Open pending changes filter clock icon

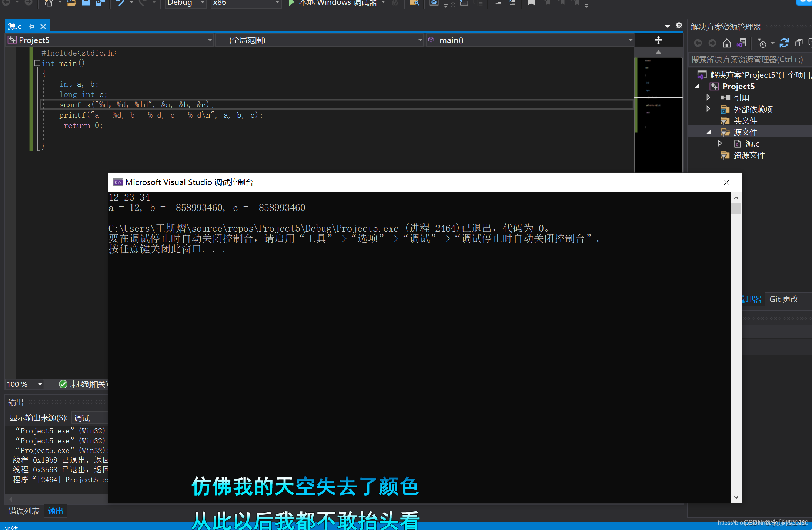pos(762,43)
